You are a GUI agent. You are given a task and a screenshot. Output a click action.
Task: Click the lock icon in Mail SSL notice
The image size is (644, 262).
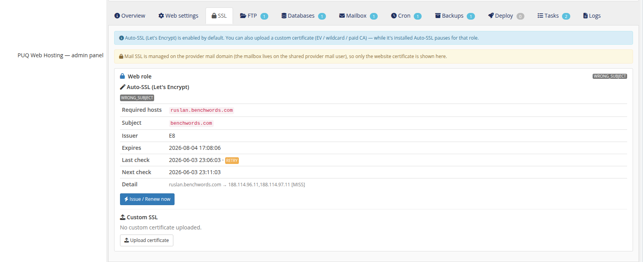click(121, 56)
